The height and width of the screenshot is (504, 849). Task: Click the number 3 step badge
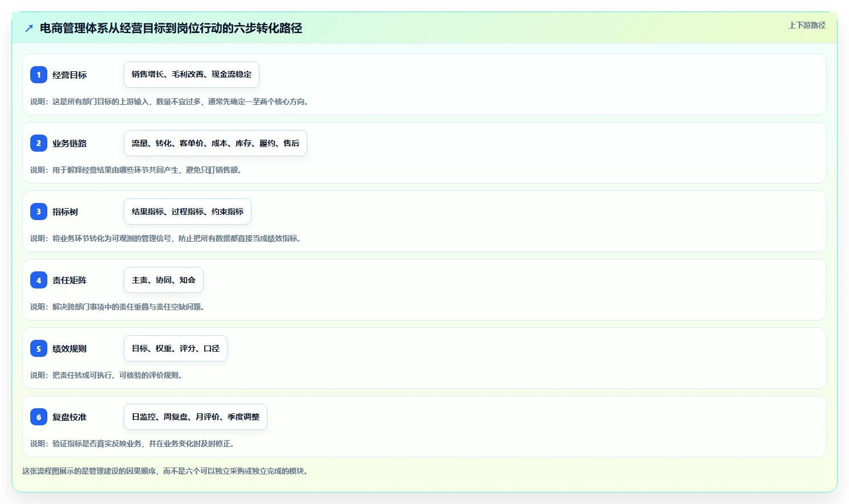39,212
